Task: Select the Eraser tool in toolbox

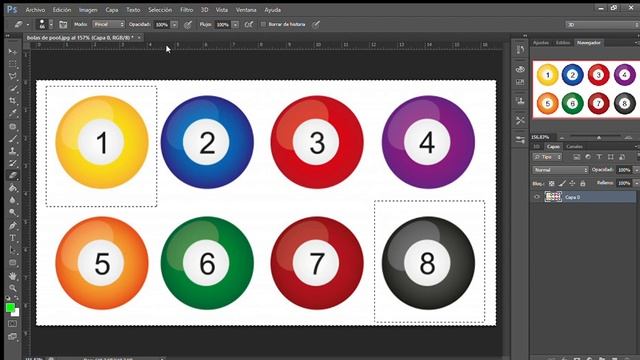Action: pos(13,176)
